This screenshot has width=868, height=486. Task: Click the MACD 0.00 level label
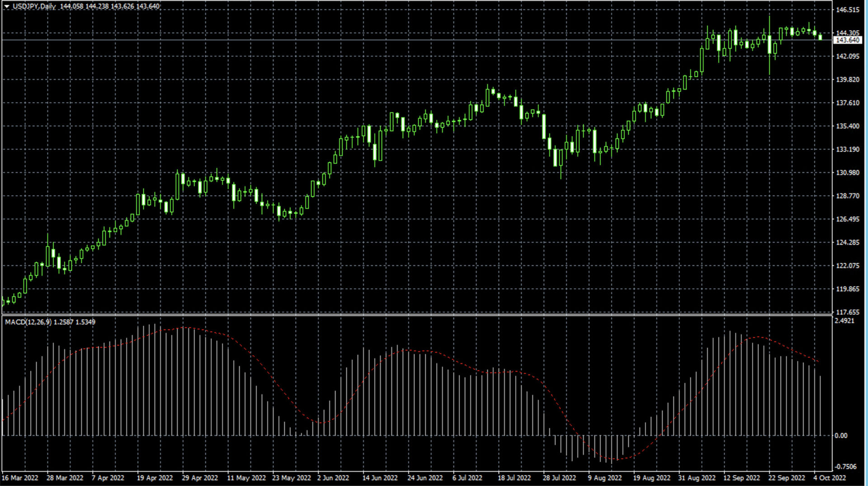(x=841, y=436)
